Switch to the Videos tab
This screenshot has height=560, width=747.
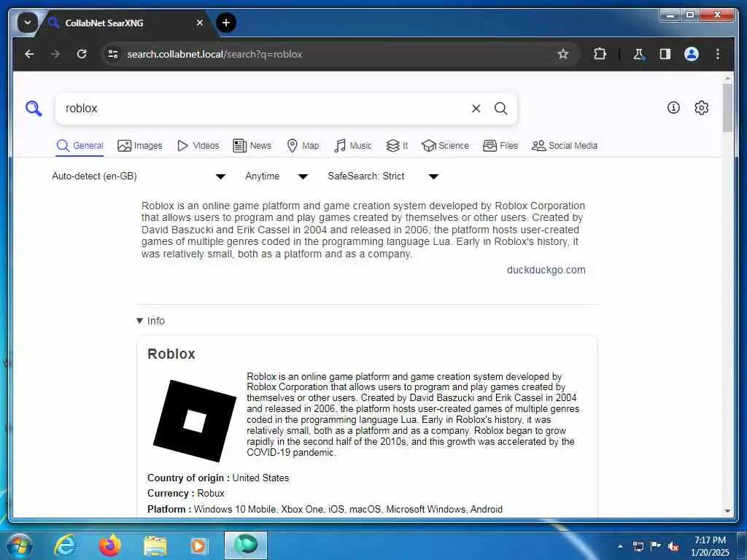point(198,146)
